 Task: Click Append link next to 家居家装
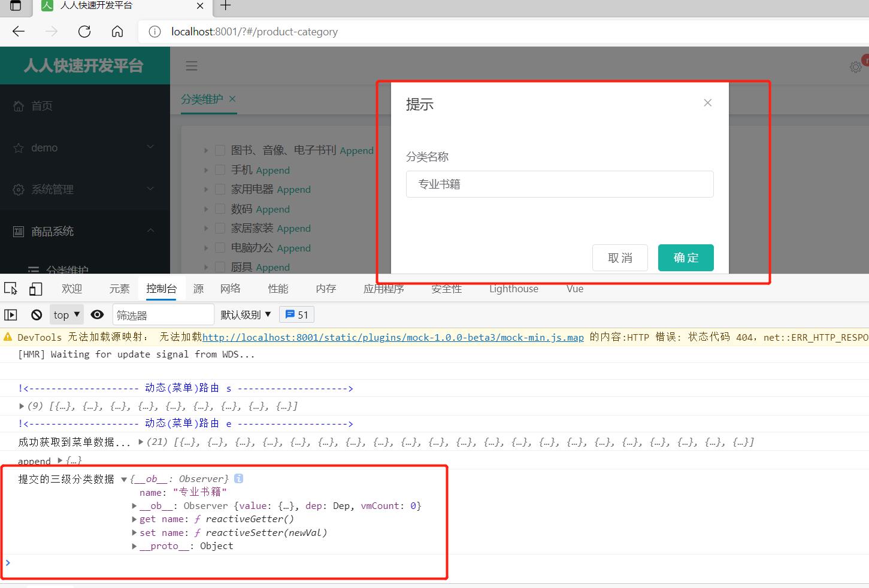click(x=293, y=228)
